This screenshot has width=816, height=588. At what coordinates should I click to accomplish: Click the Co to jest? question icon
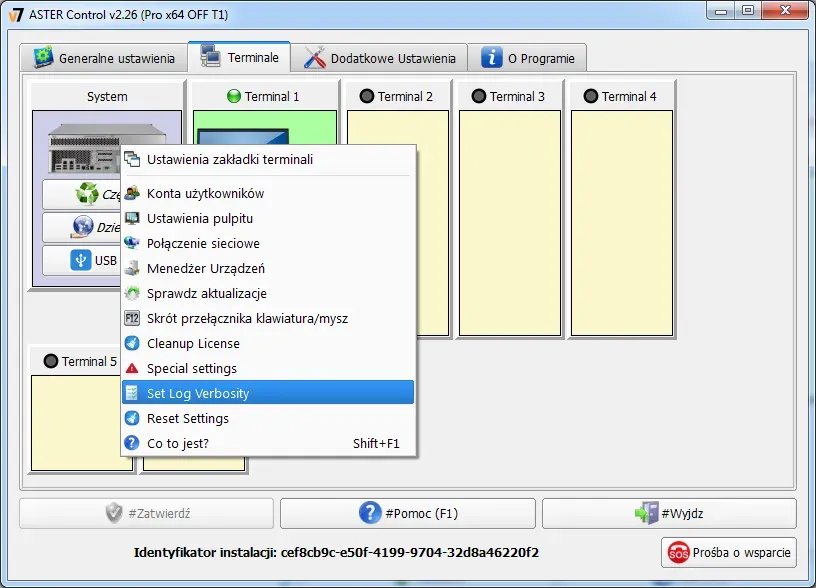point(132,443)
